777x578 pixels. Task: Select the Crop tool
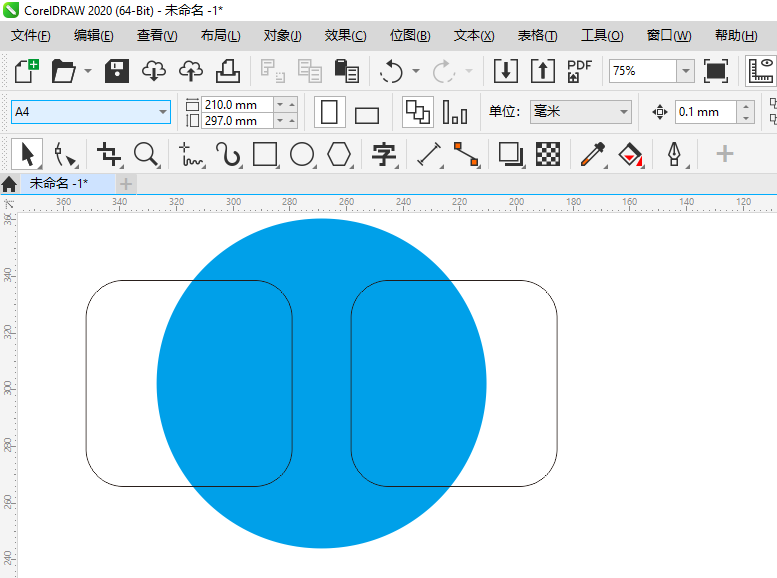coord(108,154)
